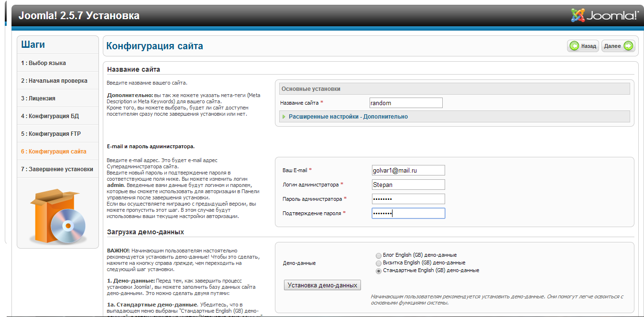The height and width of the screenshot is (317, 644).
Task: Click the green forward arrow icon
Action: [x=628, y=46]
